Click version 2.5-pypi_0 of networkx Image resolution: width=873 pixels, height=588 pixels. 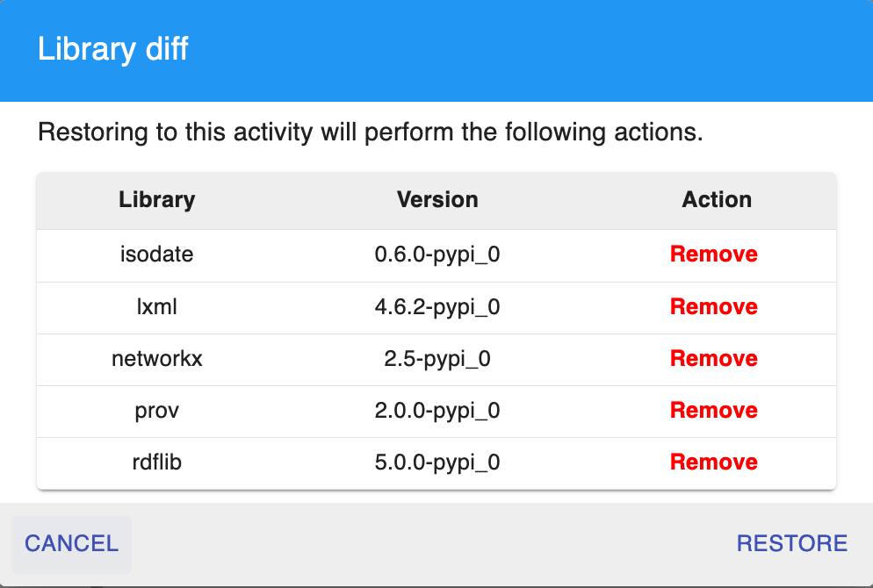[x=437, y=358]
